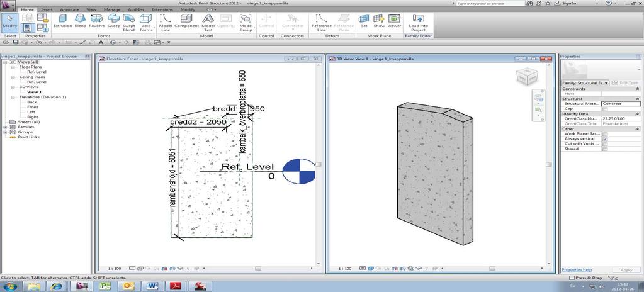Open the View ribbon tab
This screenshot has width=644, height=292.
[x=91, y=9]
